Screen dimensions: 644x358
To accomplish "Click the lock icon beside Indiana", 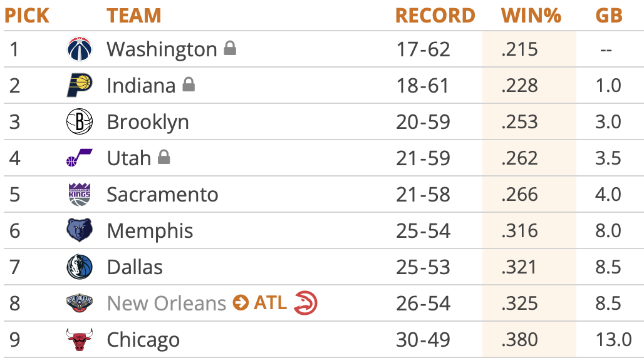I will click(x=189, y=84).
